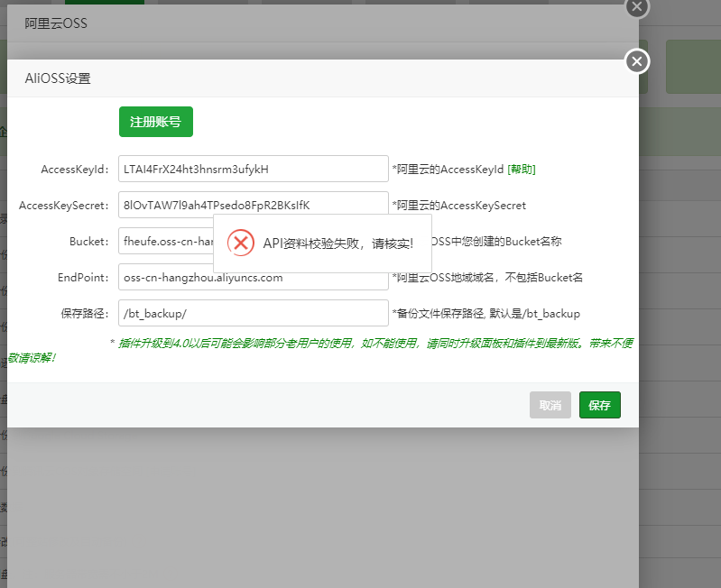Click the red error icon in the alert
The height and width of the screenshot is (588, 721).
tap(240, 243)
